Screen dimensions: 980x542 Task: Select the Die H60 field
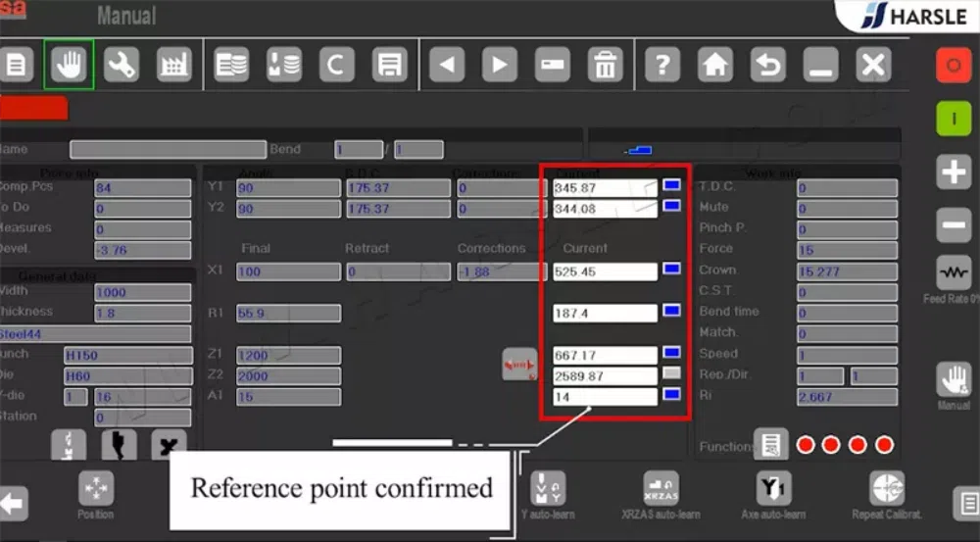(128, 375)
